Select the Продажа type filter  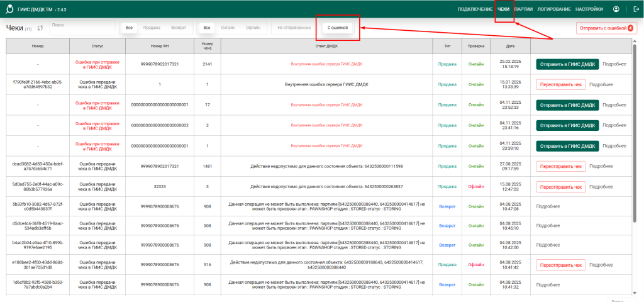152,28
